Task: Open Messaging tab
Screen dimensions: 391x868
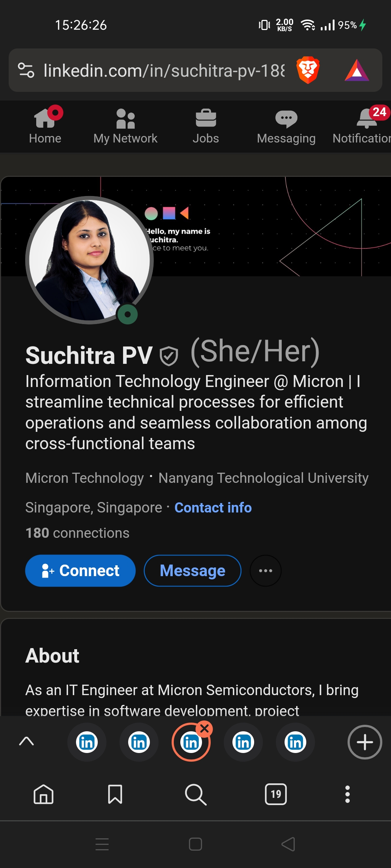Action: coord(286,127)
